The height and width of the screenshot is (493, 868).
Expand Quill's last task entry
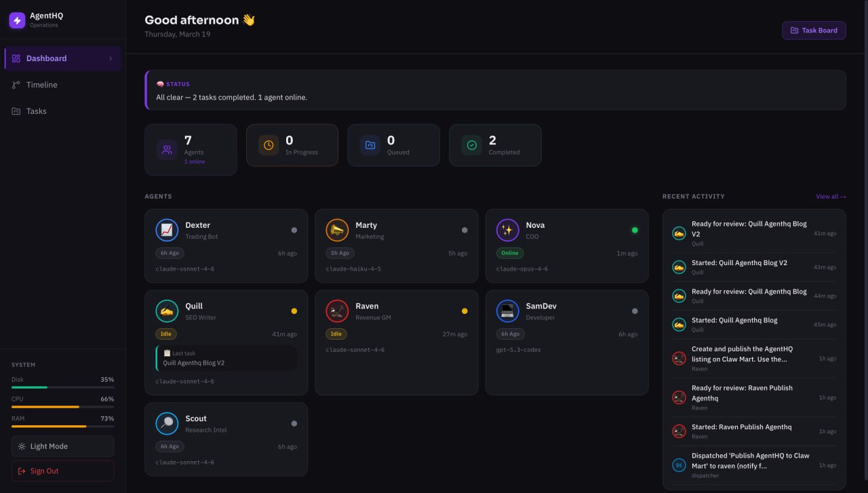pos(226,358)
